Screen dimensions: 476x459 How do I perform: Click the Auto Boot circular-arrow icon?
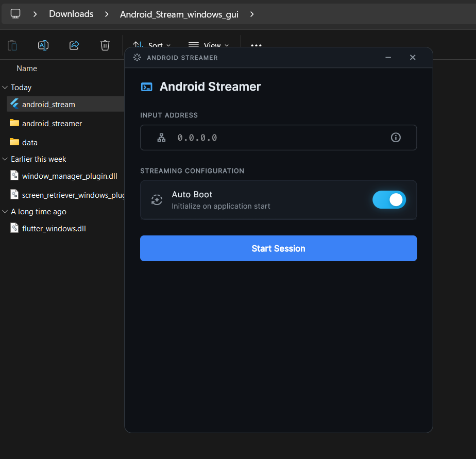pos(157,200)
